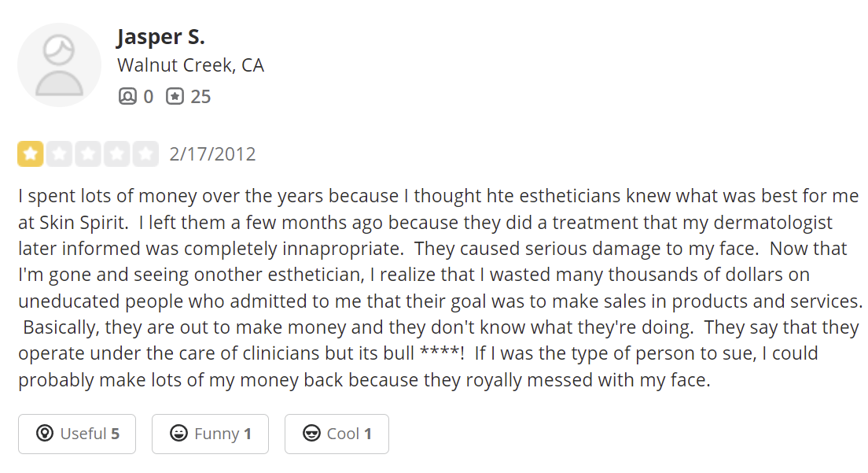Select the fourth rating star
This screenshot has width=868, height=473.
[x=117, y=154]
